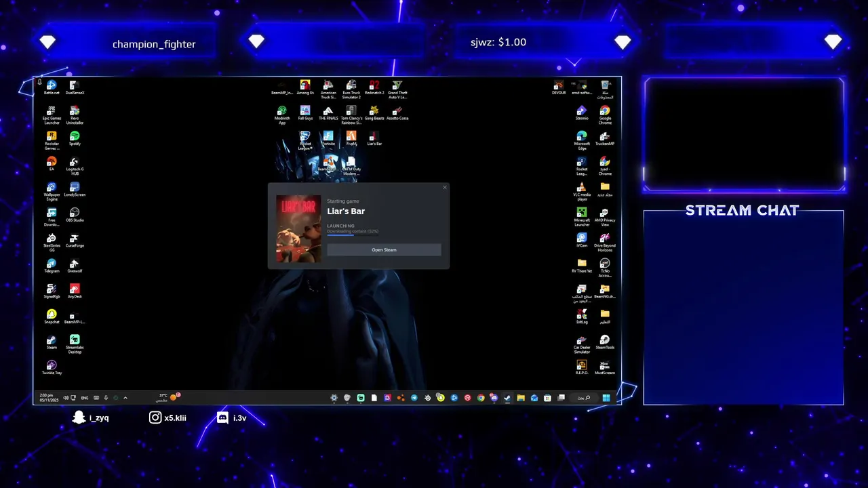
Task: Click the taskbar search box
Action: (x=583, y=398)
